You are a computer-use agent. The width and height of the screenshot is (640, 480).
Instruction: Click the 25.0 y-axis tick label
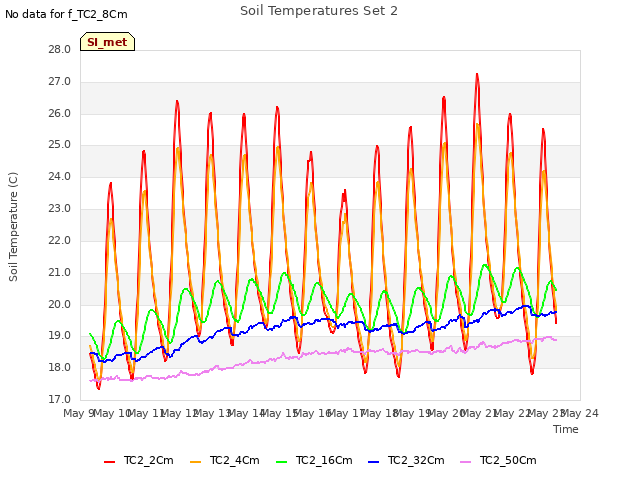click(59, 144)
